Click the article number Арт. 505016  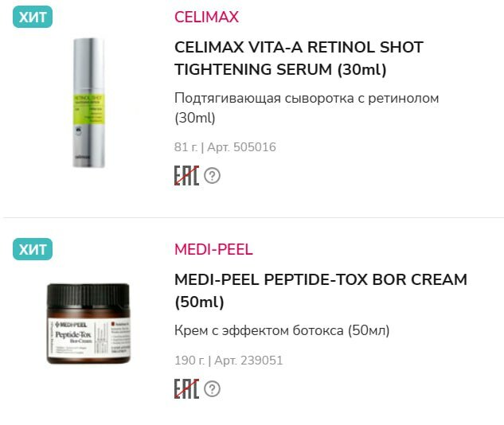pos(242,147)
